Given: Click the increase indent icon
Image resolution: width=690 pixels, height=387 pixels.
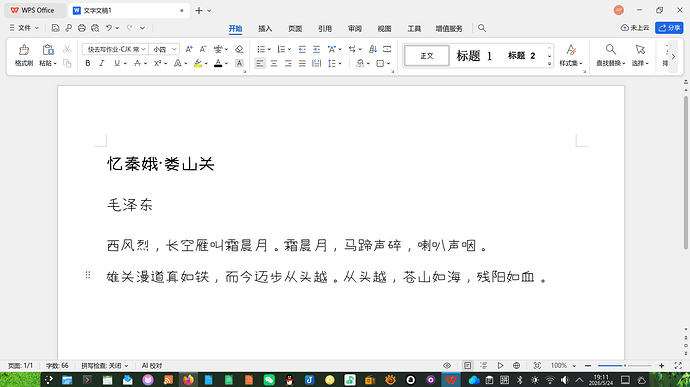Looking at the screenshot, I should pos(316,49).
